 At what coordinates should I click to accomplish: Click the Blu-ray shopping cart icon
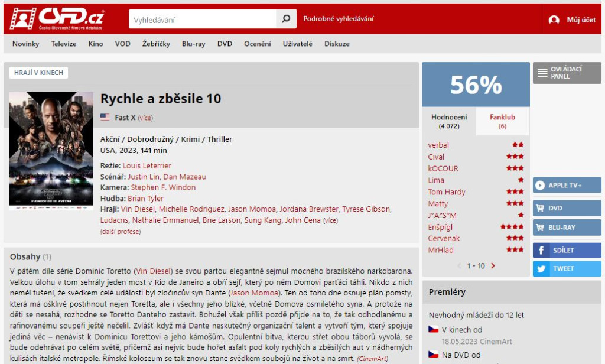[540, 227]
